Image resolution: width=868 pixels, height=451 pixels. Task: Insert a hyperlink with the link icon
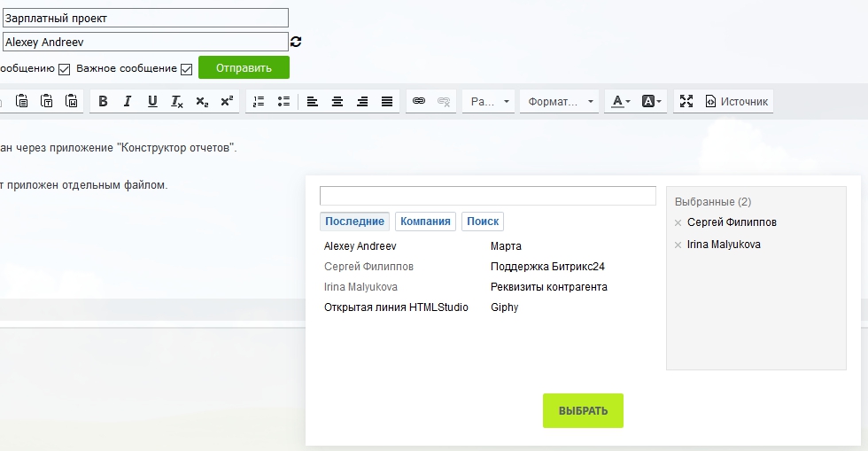coord(419,102)
